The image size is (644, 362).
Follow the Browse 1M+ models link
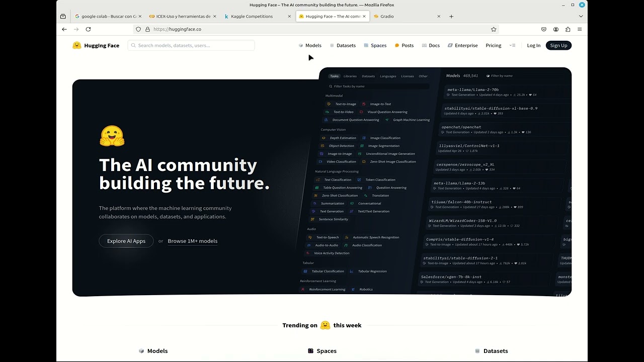[193, 241]
